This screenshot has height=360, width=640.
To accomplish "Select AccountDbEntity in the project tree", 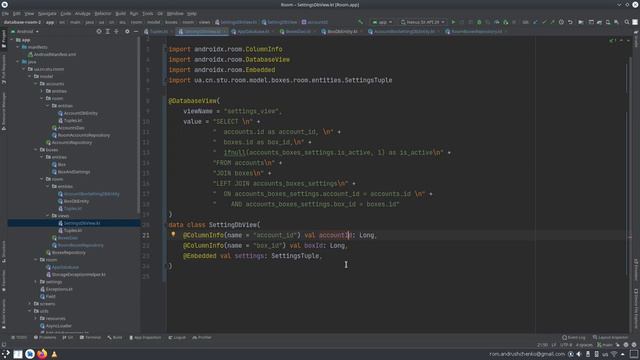I will (78, 113).
